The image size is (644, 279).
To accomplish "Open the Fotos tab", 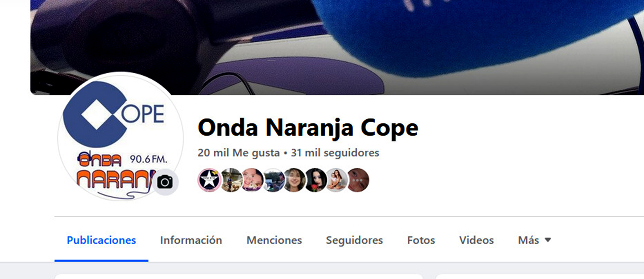I will pyautogui.click(x=421, y=240).
